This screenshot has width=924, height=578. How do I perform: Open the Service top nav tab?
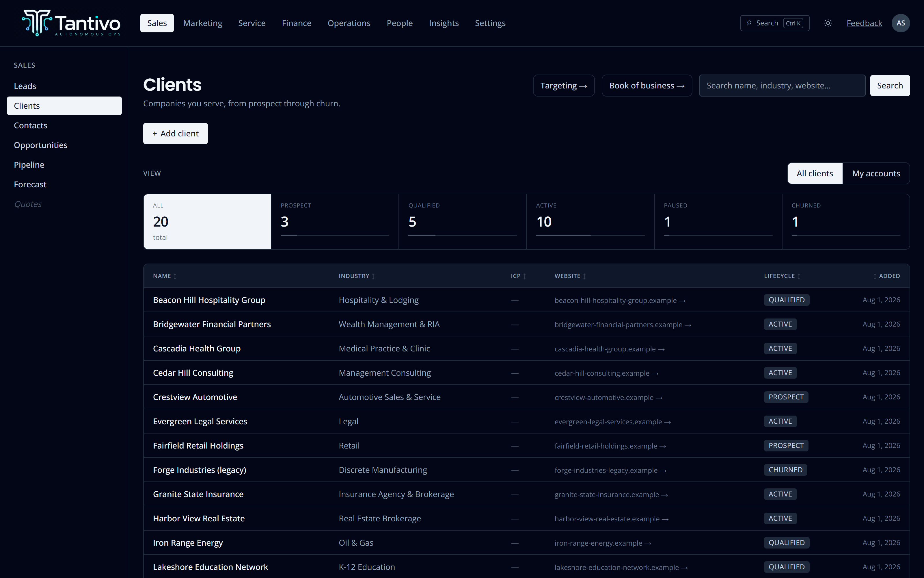(252, 23)
